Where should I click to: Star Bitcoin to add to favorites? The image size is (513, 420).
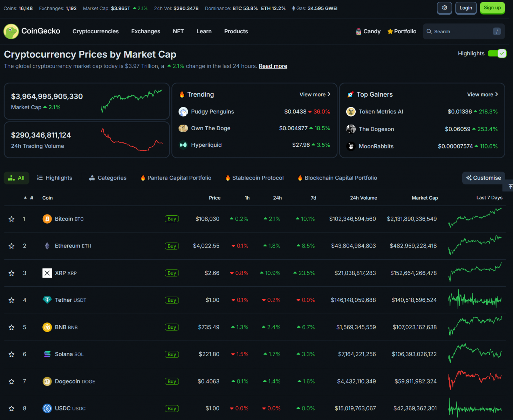click(12, 219)
